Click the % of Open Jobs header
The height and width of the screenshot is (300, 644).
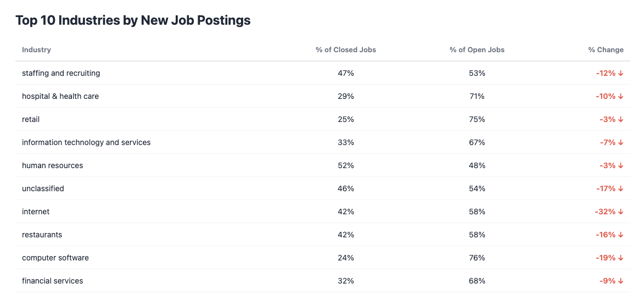(477, 50)
